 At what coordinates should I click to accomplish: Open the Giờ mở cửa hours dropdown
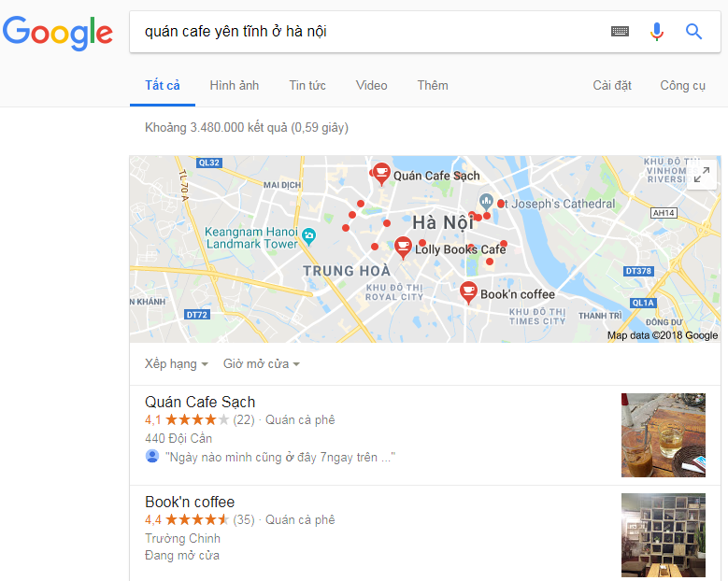click(262, 363)
